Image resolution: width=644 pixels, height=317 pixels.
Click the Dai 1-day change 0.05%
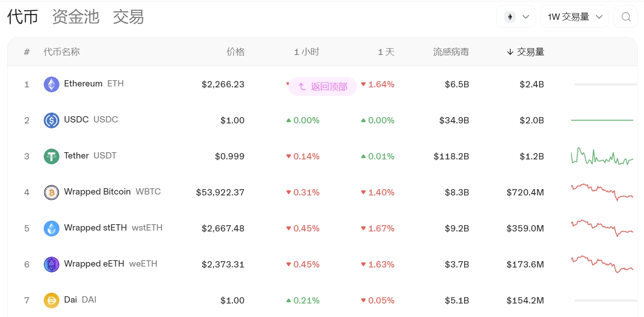click(377, 300)
